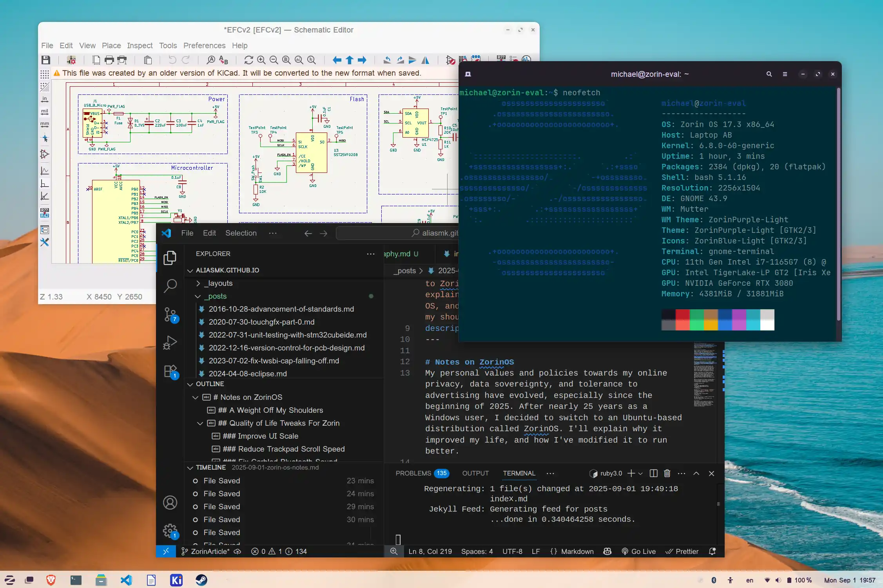Screen dimensions: 883x588
Task: Open 2020-07-30-touchgfx-part-0.md file
Action: [261, 322]
